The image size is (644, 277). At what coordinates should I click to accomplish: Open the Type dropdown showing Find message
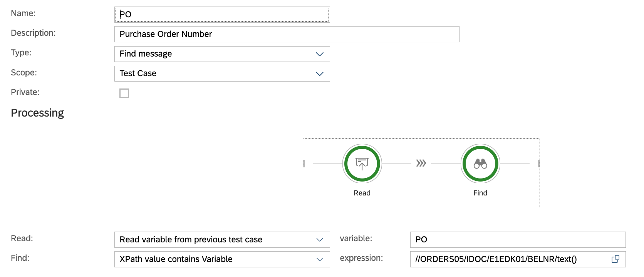(x=222, y=54)
